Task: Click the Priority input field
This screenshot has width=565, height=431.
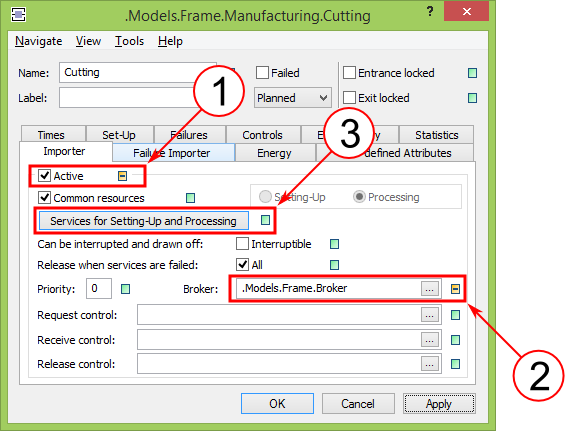Action: tap(99, 288)
